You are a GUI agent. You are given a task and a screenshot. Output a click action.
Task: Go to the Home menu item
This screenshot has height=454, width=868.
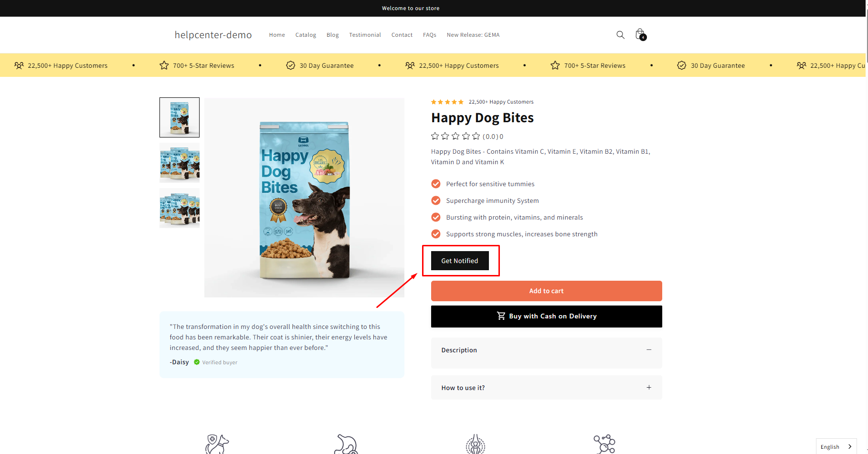click(277, 35)
